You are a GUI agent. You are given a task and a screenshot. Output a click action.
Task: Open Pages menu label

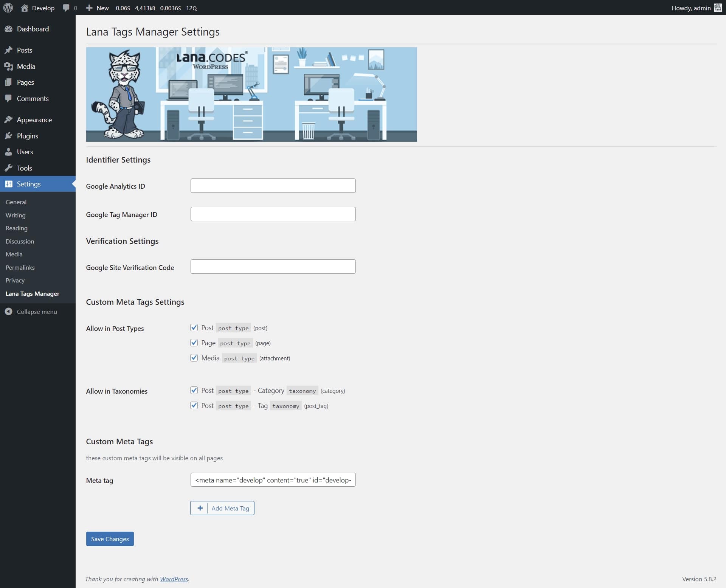25,82
